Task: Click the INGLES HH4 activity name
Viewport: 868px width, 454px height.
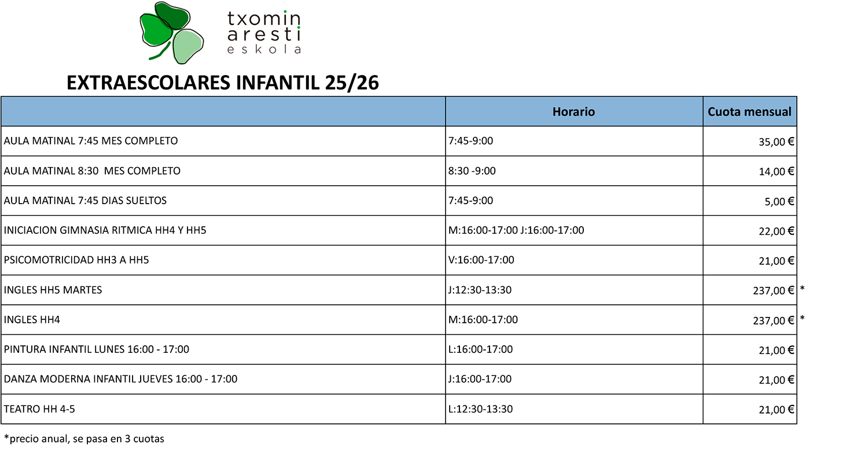Action: point(32,320)
